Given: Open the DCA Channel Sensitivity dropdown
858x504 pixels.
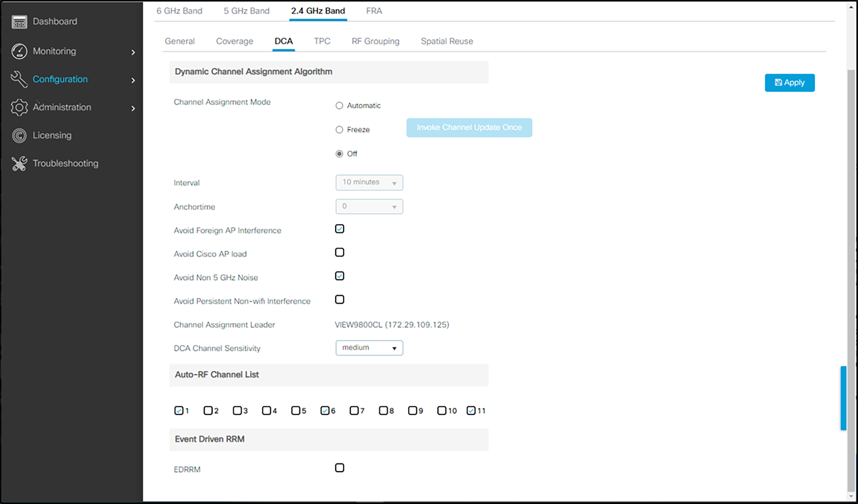Looking at the screenshot, I should (369, 348).
